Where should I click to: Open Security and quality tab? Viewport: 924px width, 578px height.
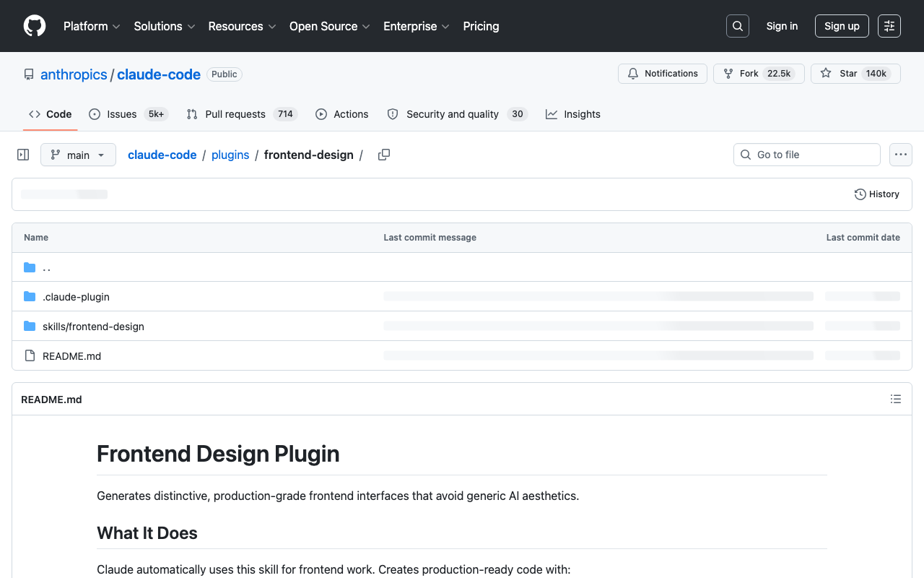click(x=458, y=114)
